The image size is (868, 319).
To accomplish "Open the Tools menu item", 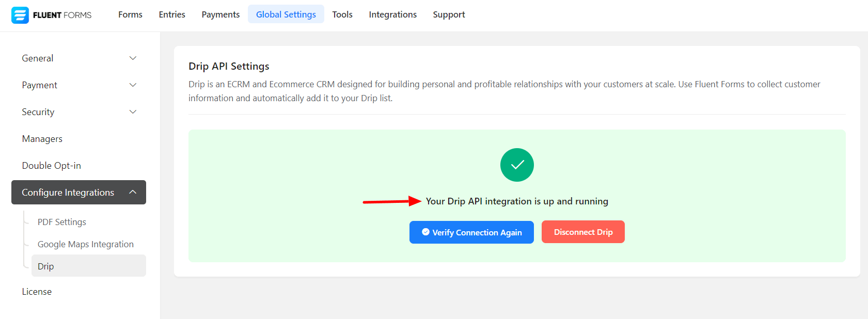I will pyautogui.click(x=342, y=14).
